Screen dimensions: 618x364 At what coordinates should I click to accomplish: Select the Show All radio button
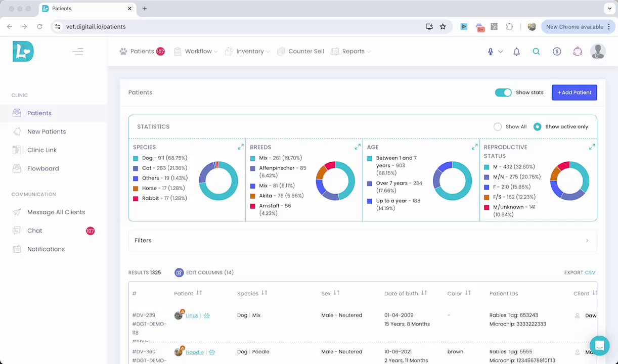[x=498, y=127]
